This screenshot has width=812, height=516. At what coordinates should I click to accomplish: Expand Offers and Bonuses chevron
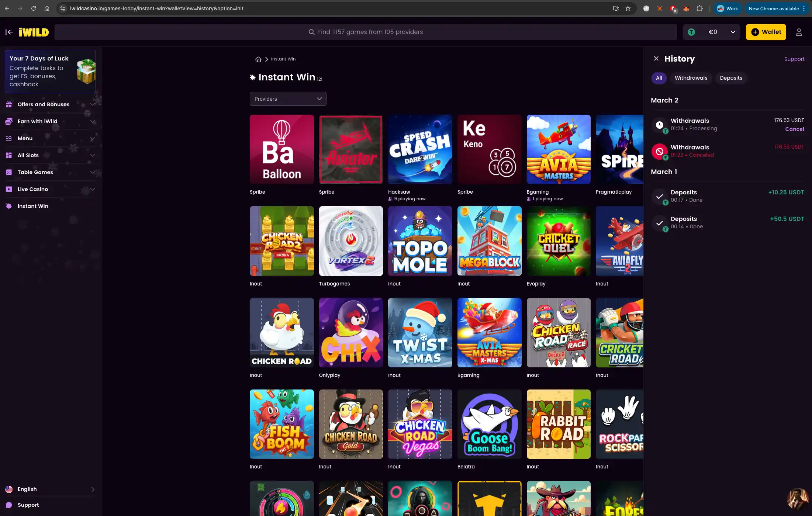pyautogui.click(x=93, y=104)
